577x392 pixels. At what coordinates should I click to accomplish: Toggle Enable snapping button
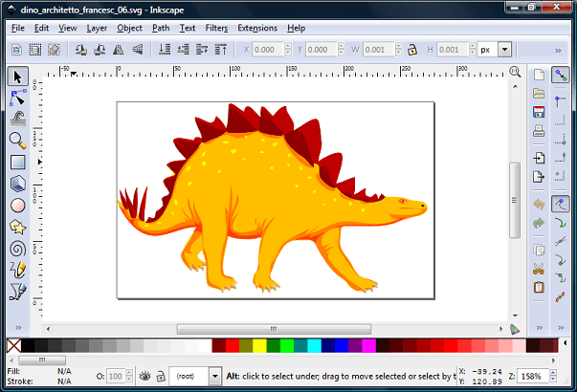tap(561, 75)
